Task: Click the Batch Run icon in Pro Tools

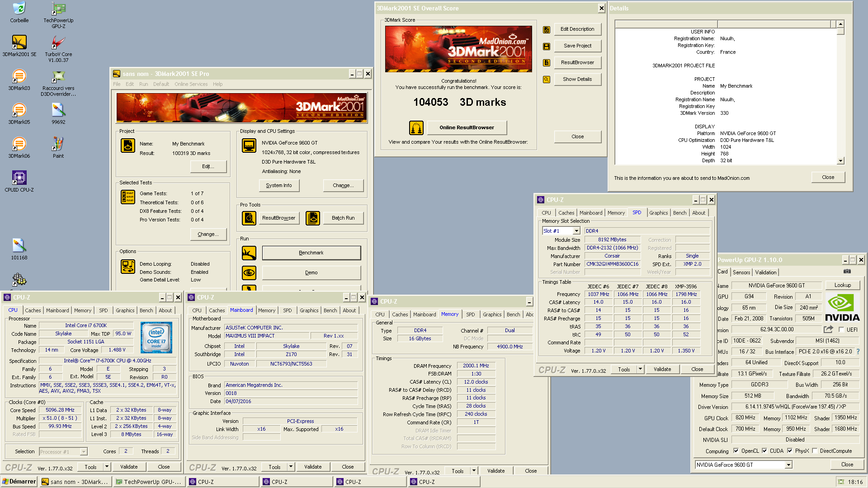Action: [x=313, y=218]
